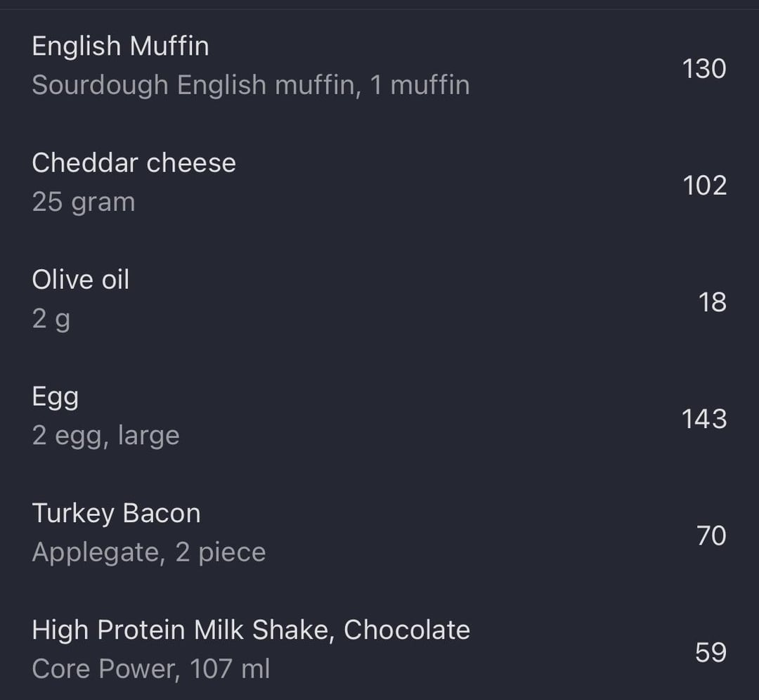Image resolution: width=759 pixels, height=700 pixels.
Task: Tap the 'Applegate, 2 piece' serving text
Action: (149, 552)
